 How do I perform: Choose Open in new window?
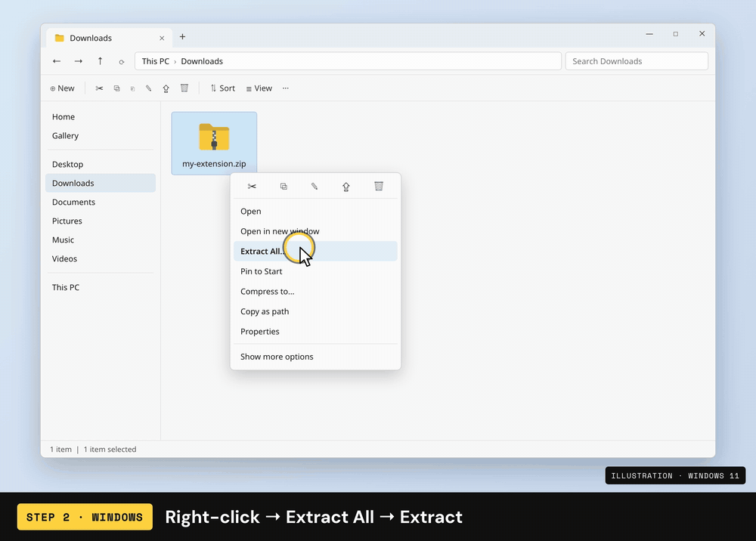(x=315, y=231)
